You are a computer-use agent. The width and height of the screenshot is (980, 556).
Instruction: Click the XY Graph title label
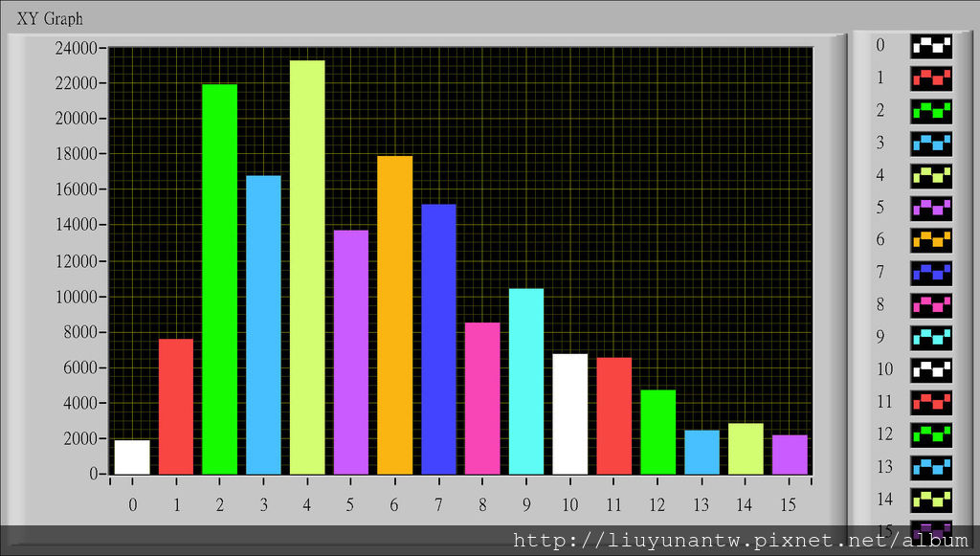pos(50,19)
